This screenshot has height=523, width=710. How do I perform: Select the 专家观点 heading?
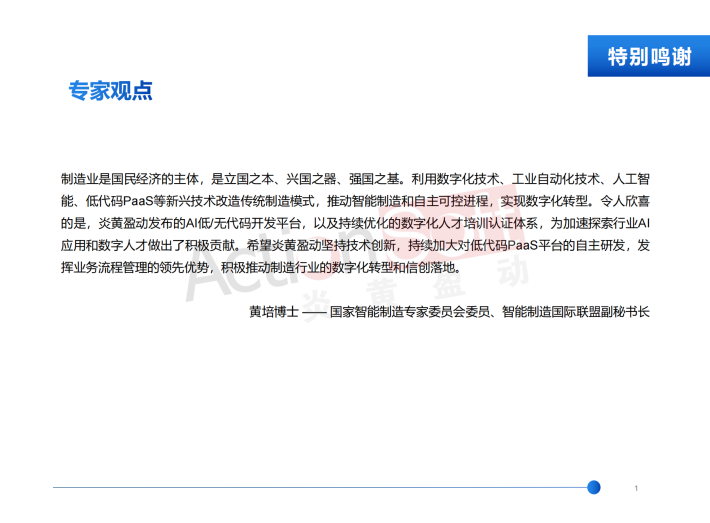click(x=110, y=91)
